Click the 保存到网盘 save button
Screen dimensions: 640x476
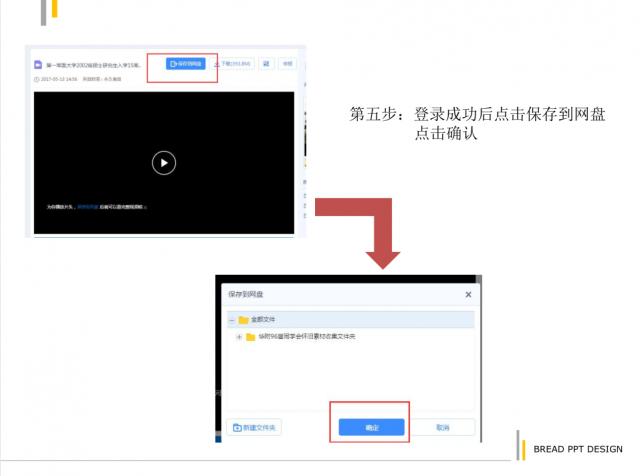click(185, 64)
